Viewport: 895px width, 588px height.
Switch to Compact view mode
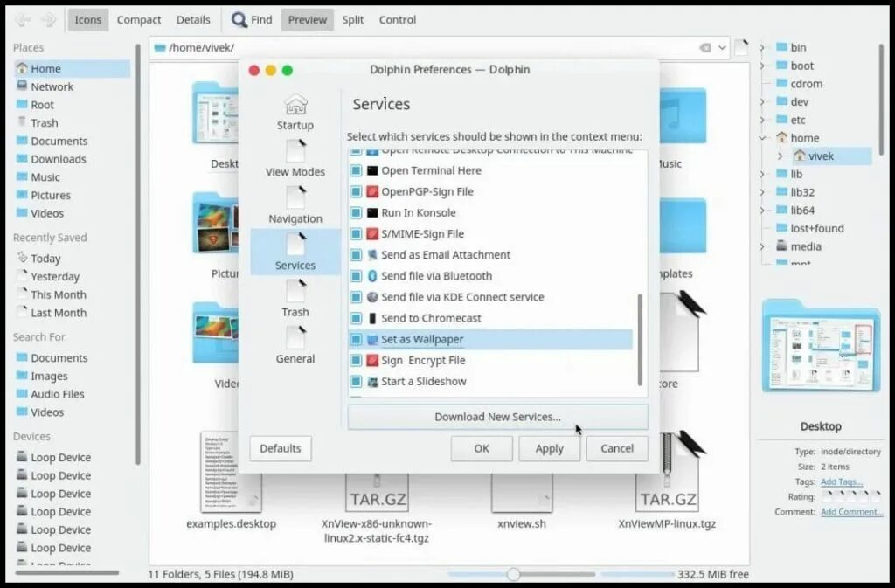point(139,20)
